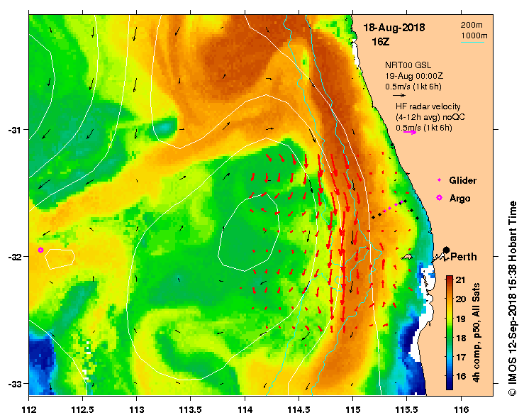Click the Argo float marker near 112 longitude
Viewport: 524px width, 420px height.
tap(40, 250)
